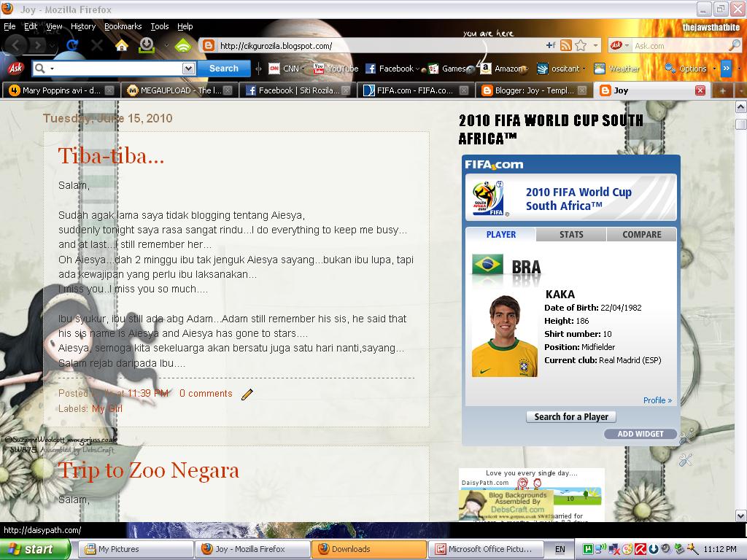The image size is (747, 560).
Task: Open the Tools menu
Action: tap(160, 26)
